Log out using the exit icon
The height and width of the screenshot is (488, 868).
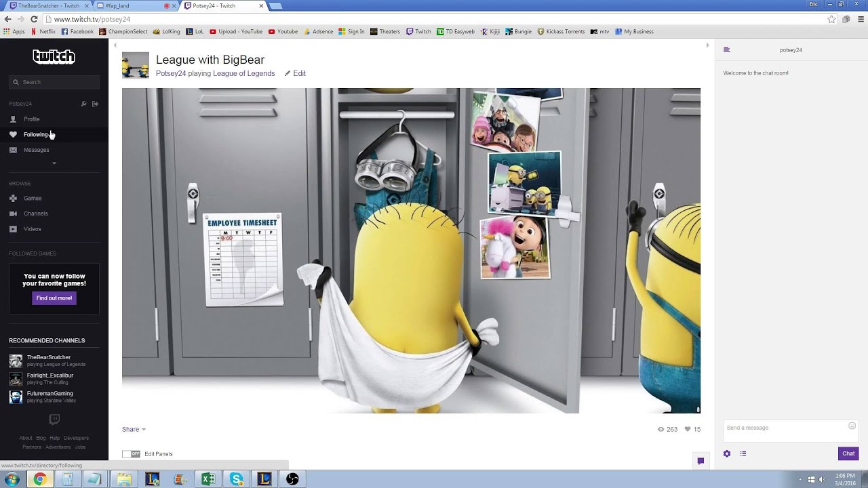click(96, 104)
